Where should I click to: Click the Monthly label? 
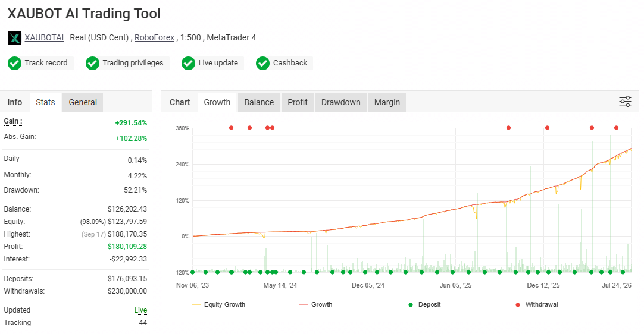click(17, 175)
